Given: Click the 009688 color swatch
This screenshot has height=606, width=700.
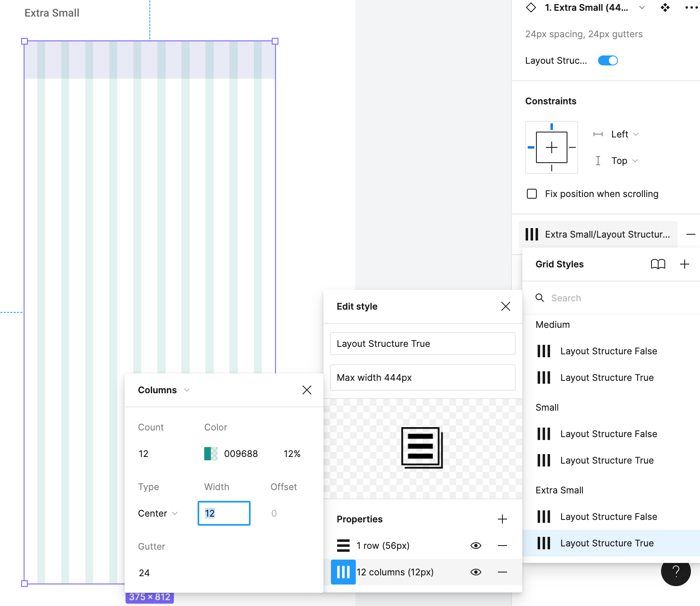Looking at the screenshot, I should tap(211, 453).
